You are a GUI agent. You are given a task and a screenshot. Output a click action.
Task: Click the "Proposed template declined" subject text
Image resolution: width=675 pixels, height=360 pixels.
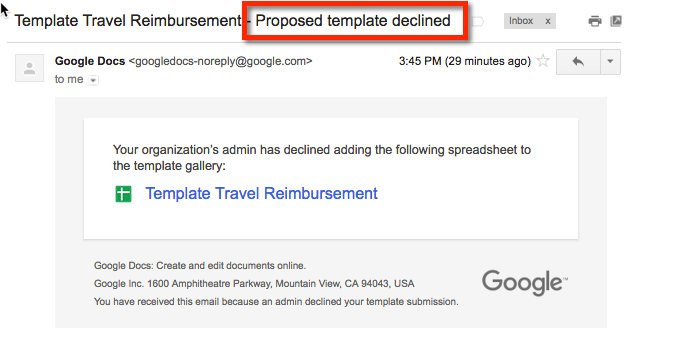pyautogui.click(x=353, y=20)
